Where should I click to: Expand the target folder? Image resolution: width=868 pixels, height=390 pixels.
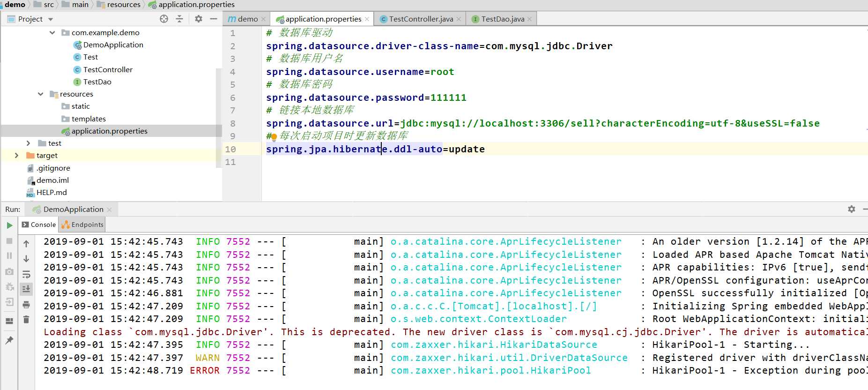coord(16,155)
